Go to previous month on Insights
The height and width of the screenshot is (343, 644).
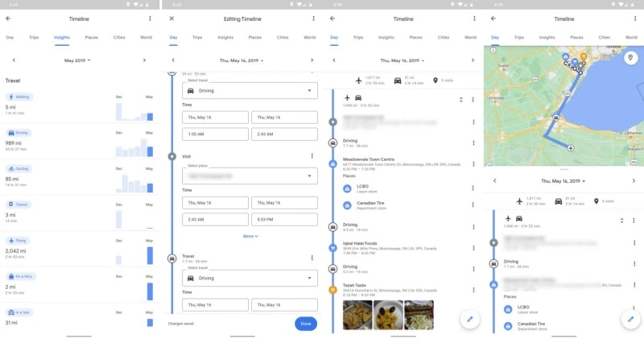click(14, 60)
